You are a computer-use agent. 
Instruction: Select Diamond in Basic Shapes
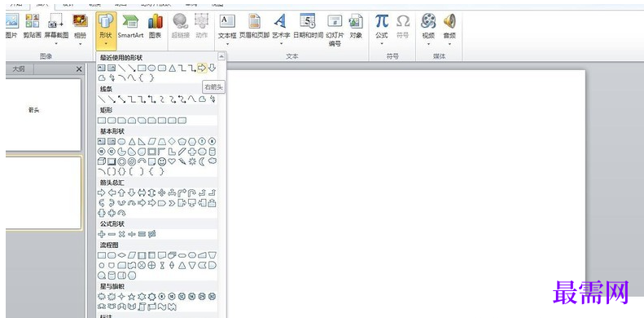coord(172,142)
